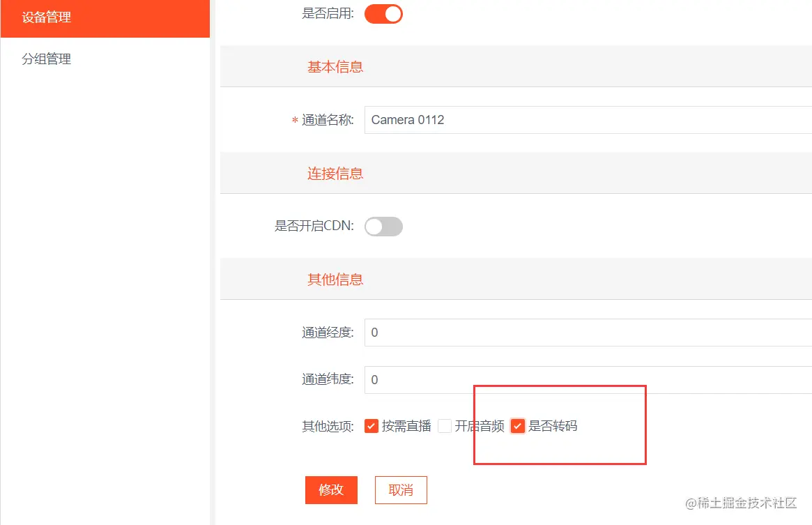The width and height of the screenshot is (812, 525).
Task: Click the 修改 button
Action: (332, 489)
